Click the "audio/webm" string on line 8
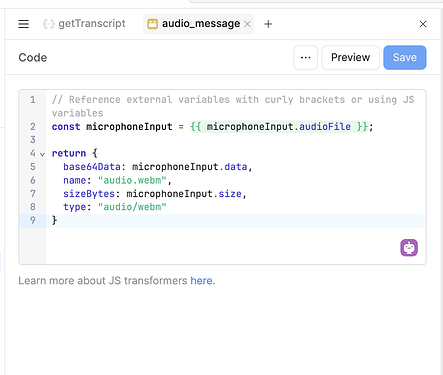This screenshot has width=443, height=375. pos(132,207)
